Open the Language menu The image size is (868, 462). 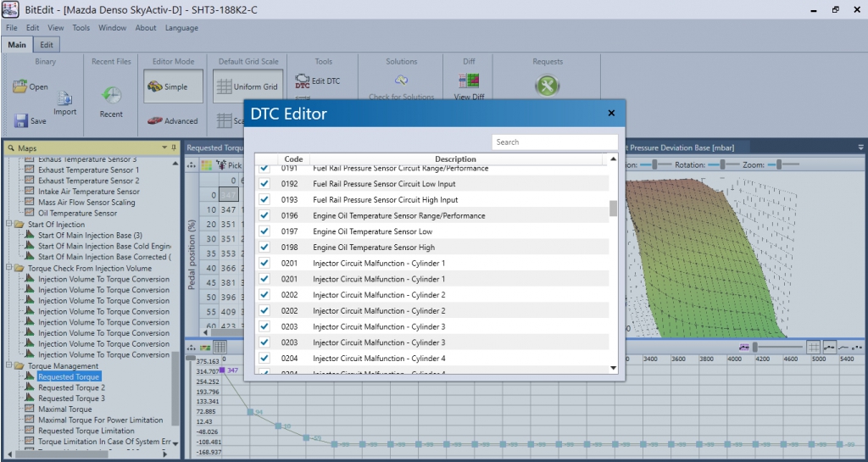[181, 28]
